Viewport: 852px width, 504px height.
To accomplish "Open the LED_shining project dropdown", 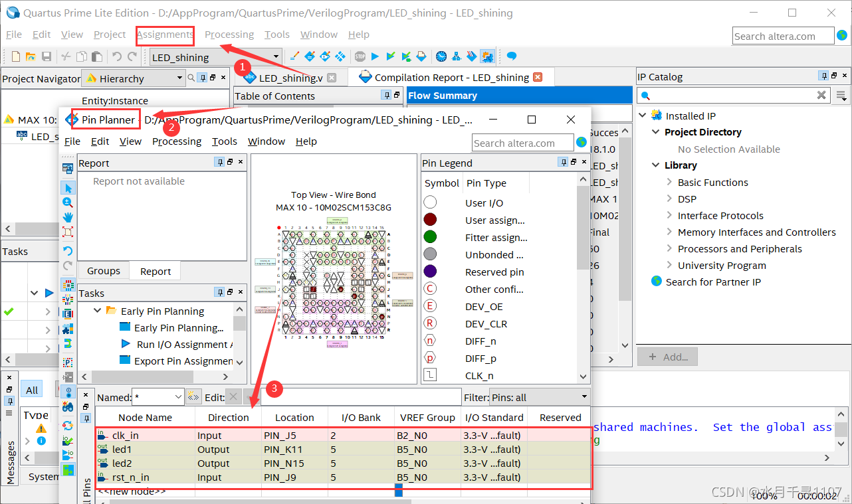I will [276, 57].
